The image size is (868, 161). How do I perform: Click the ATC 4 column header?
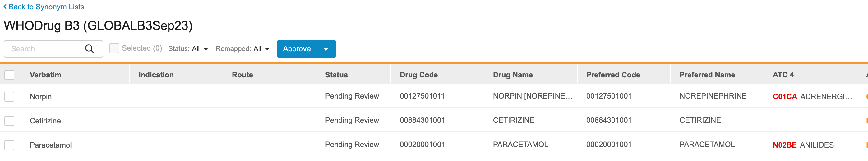pyautogui.click(x=783, y=75)
